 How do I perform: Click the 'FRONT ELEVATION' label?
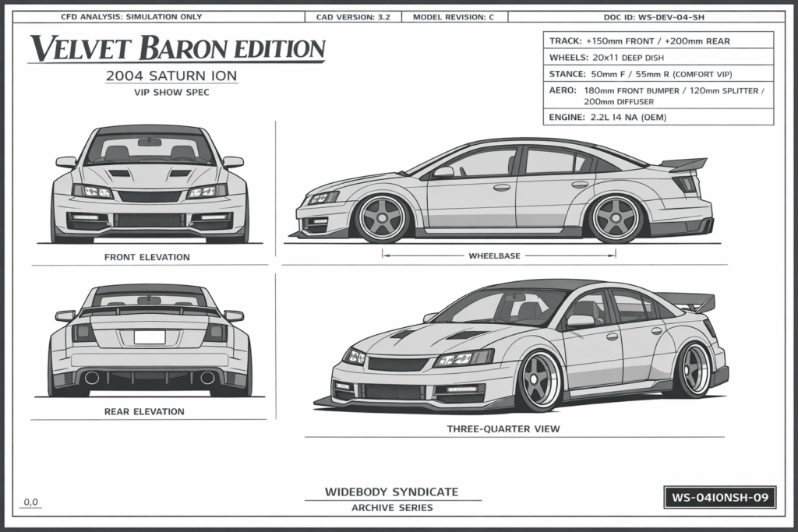pyautogui.click(x=147, y=257)
